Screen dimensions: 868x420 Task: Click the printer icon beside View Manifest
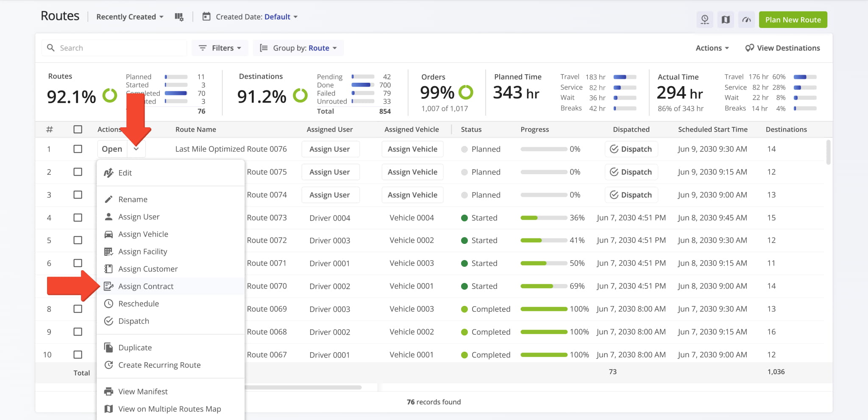pos(108,392)
